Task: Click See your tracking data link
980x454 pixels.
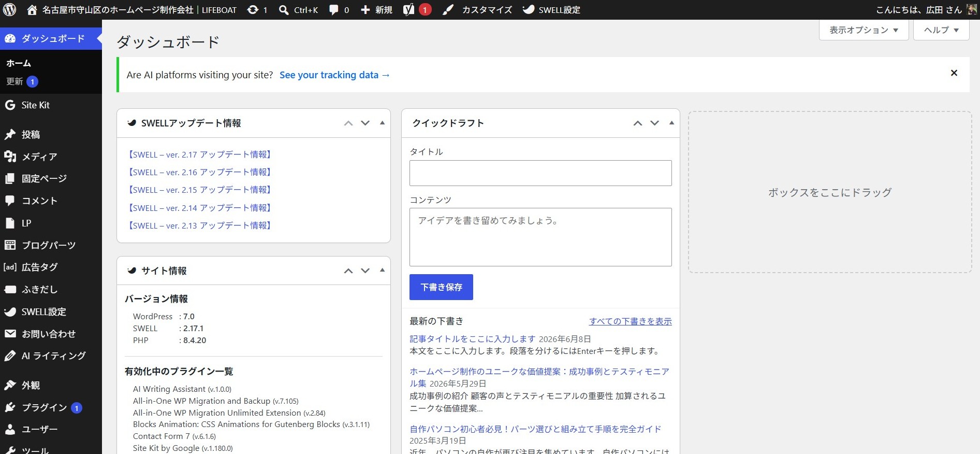Action: (x=334, y=75)
